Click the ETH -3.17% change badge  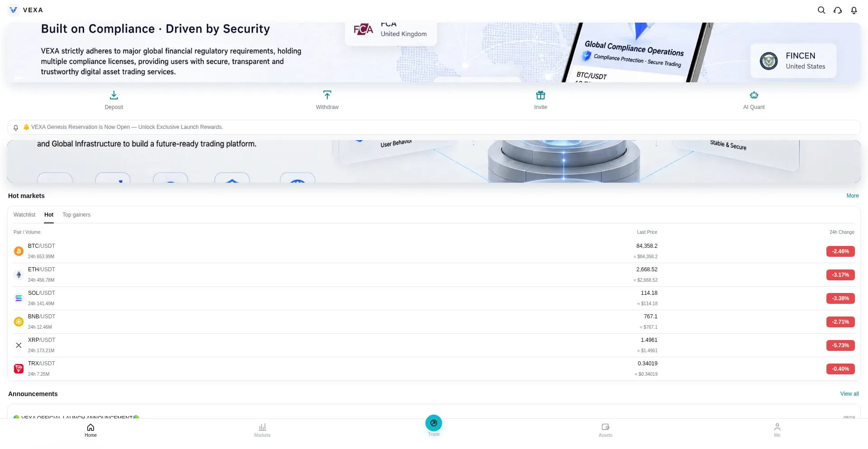pyautogui.click(x=840, y=275)
